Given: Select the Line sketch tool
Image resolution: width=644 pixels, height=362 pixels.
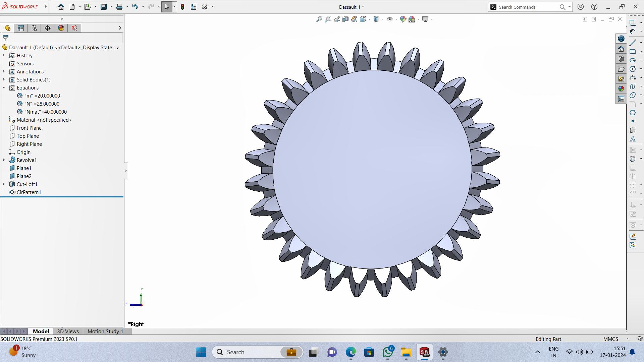Looking at the screenshot, I should click(633, 43).
